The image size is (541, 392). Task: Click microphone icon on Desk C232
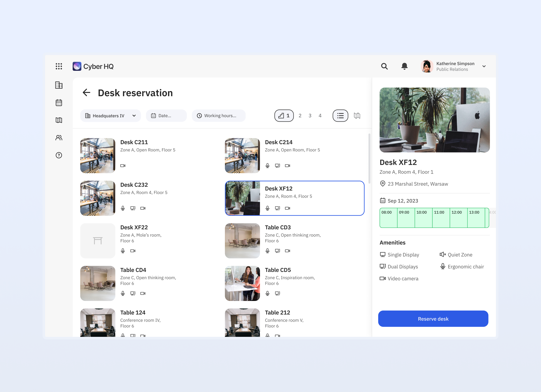(123, 208)
